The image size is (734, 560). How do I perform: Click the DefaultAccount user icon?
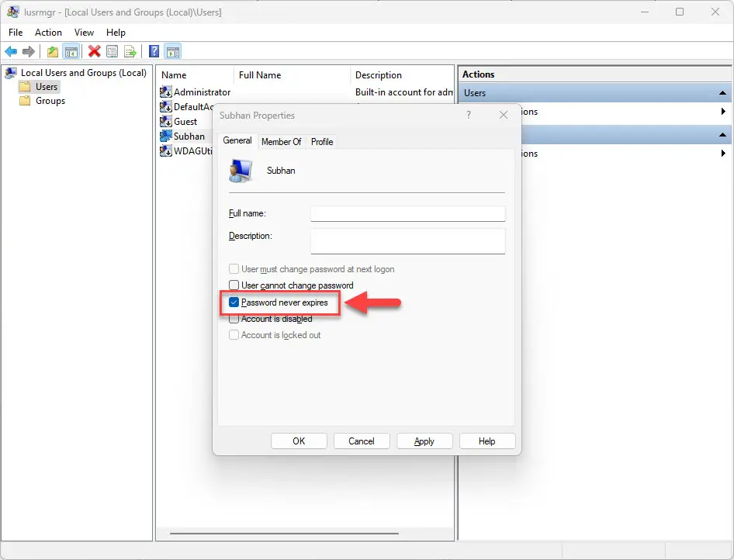tap(166, 107)
